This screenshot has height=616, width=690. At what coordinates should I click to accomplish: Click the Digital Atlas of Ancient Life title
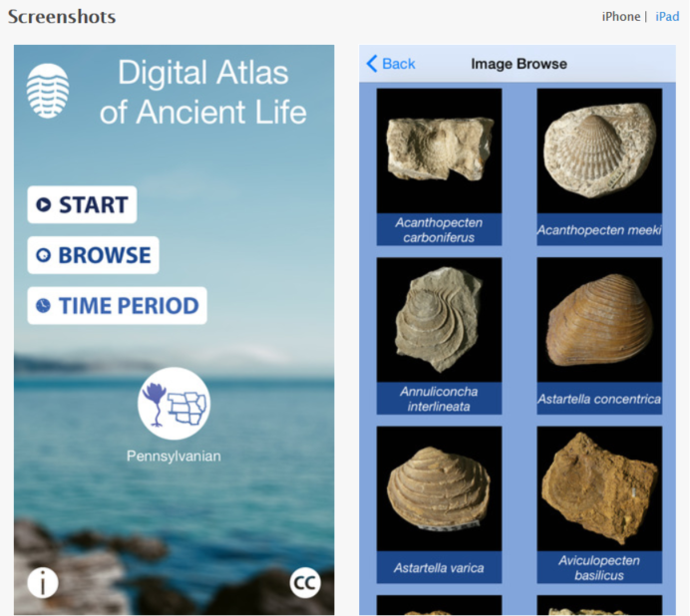[x=202, y=92]
